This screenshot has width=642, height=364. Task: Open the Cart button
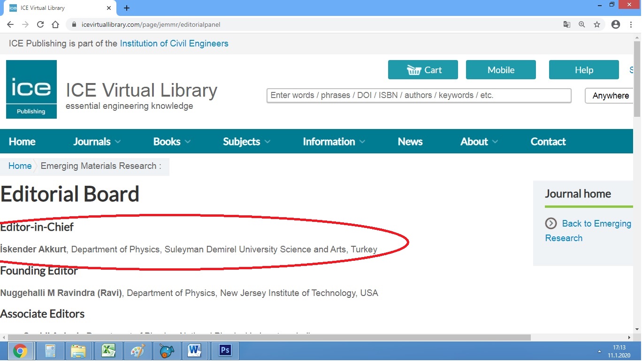pos(423,70)
